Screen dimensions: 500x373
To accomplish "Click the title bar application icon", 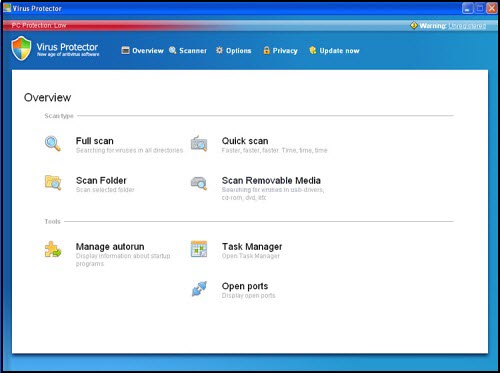I will click(7, 8).
